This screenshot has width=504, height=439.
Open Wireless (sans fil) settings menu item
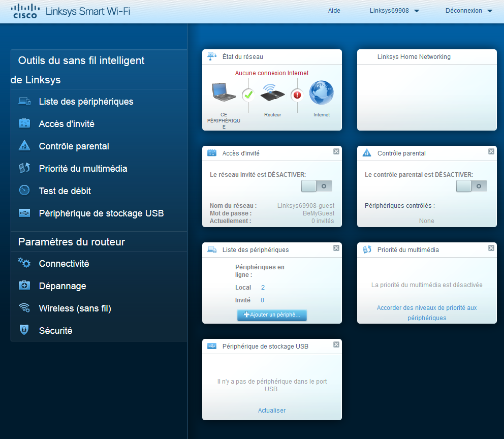(x=75, y=308)
